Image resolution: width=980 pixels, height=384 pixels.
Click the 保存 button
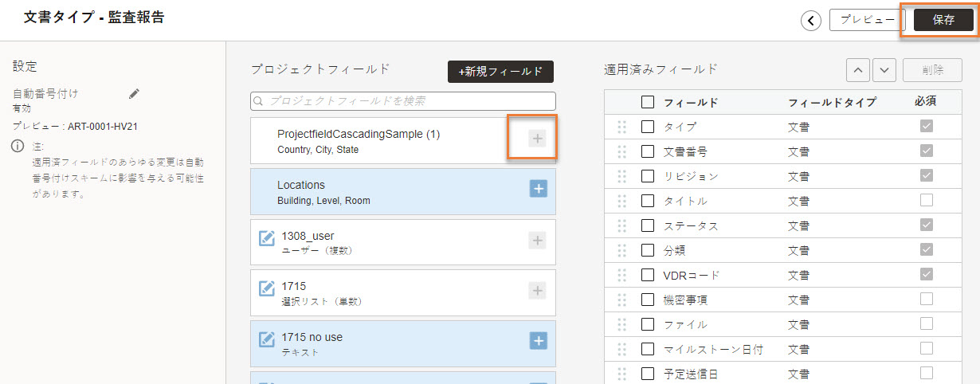click(943, 21)
